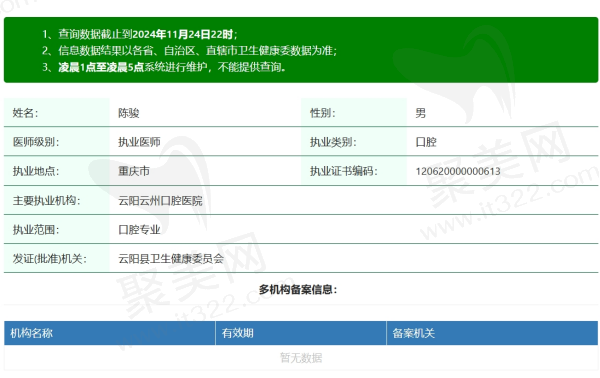Select 云阳县卫生健康委员会 issuing authority
The image size is (600, 378).
coord(171,259)
